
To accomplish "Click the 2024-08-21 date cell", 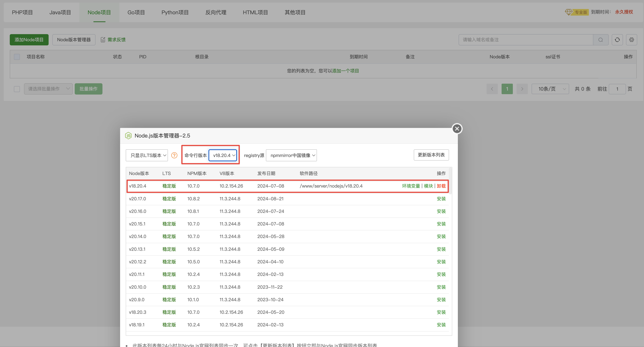I will point(270,199).
